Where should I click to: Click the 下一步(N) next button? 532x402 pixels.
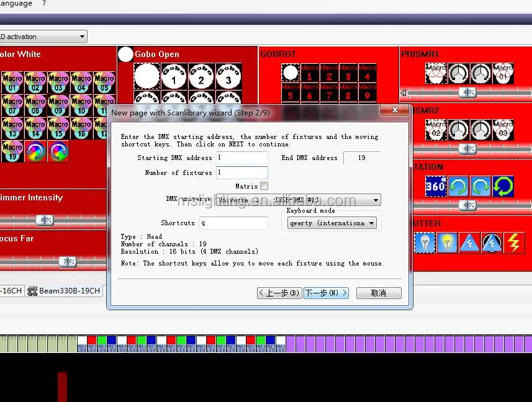[326, 293]
